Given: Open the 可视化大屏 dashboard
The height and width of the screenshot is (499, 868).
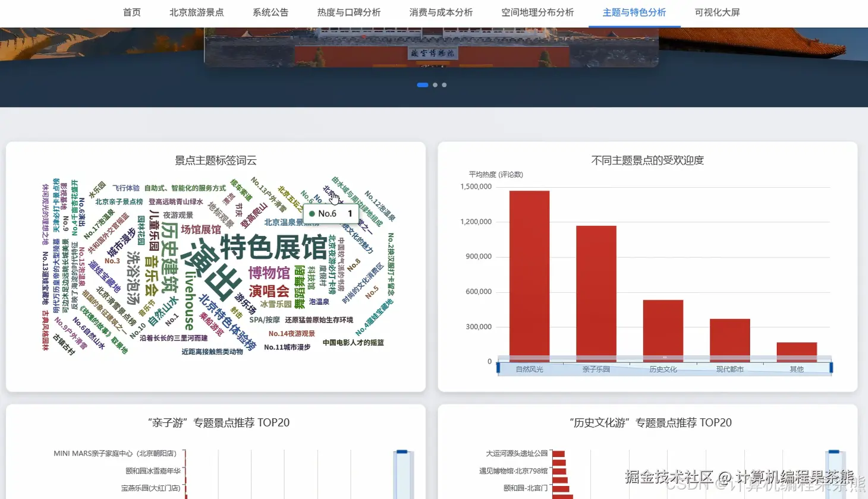Looking at the screenshot, I should pos(716,12).
